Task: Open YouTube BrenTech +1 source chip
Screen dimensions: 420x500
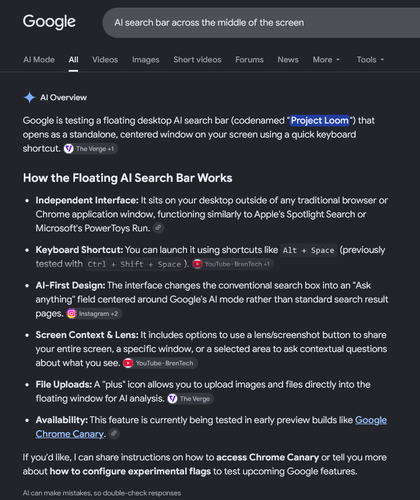Action: click(x=233, y=264)
